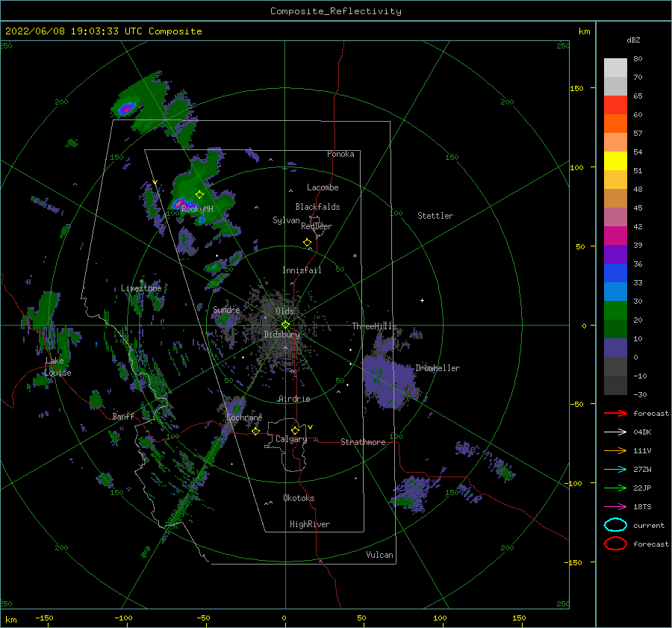The image size is (672, 628).
Task: Click the 36 dBZ purple color swatch
Action: pyautogui.click(x=615, y=255)
